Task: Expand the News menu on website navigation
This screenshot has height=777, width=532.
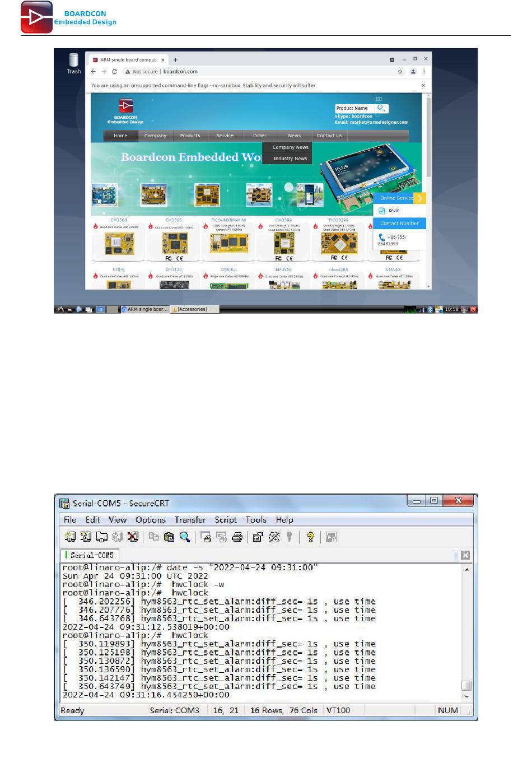Action: tap(294, 136)
